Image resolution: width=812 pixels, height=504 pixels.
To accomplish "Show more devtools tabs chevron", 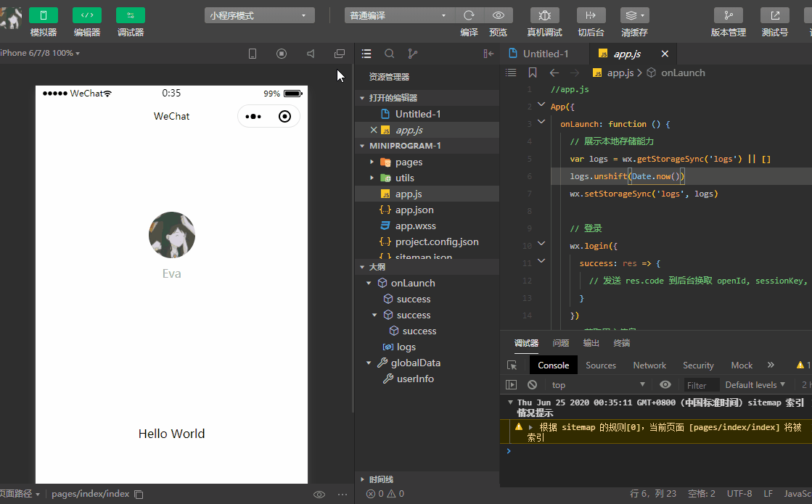I will (771, 365).
